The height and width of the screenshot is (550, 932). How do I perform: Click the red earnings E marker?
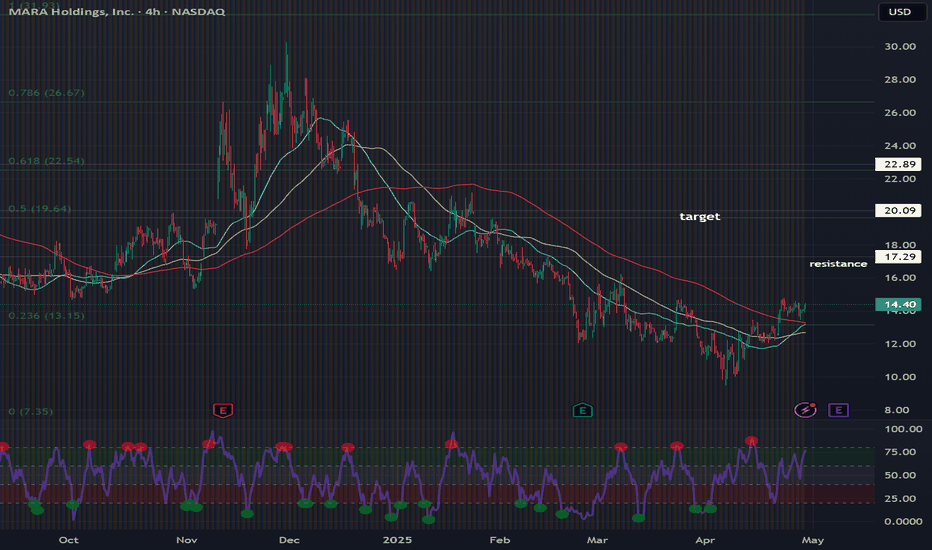point(223,410)
